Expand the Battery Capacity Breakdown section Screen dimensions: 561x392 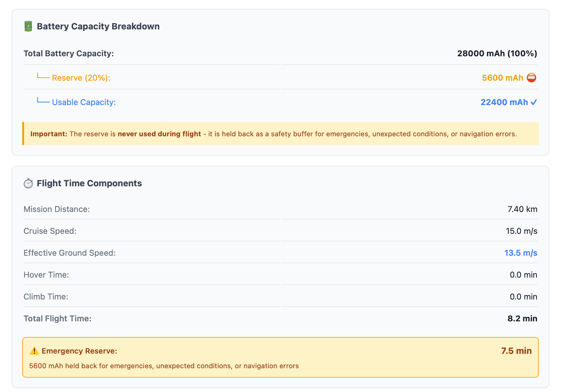[98, 26]
